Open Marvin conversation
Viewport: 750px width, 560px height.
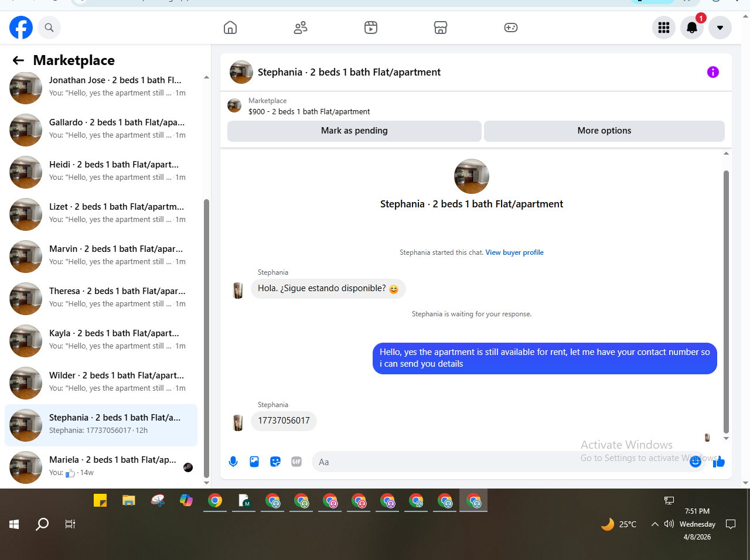point(101,255)
